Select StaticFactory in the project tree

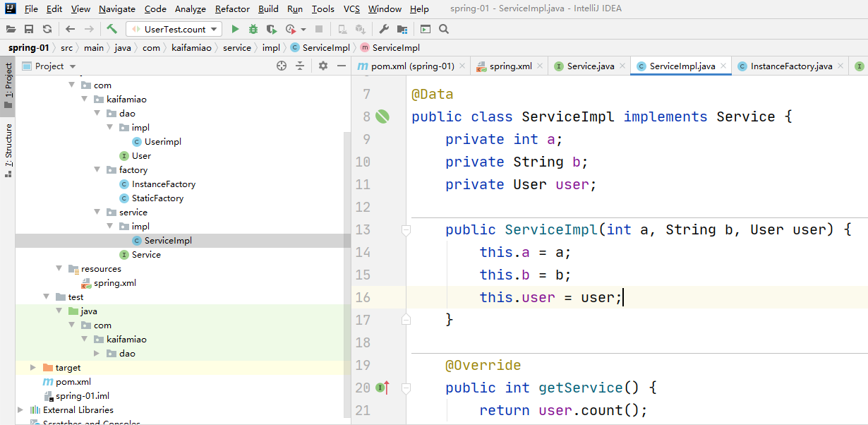pos(157,198)
